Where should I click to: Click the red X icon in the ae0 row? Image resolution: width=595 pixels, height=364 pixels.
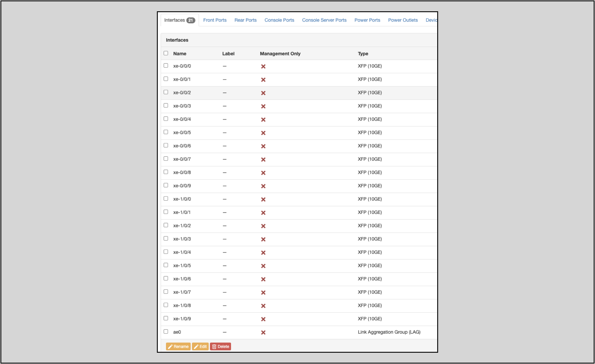click(x=263, y=332)
